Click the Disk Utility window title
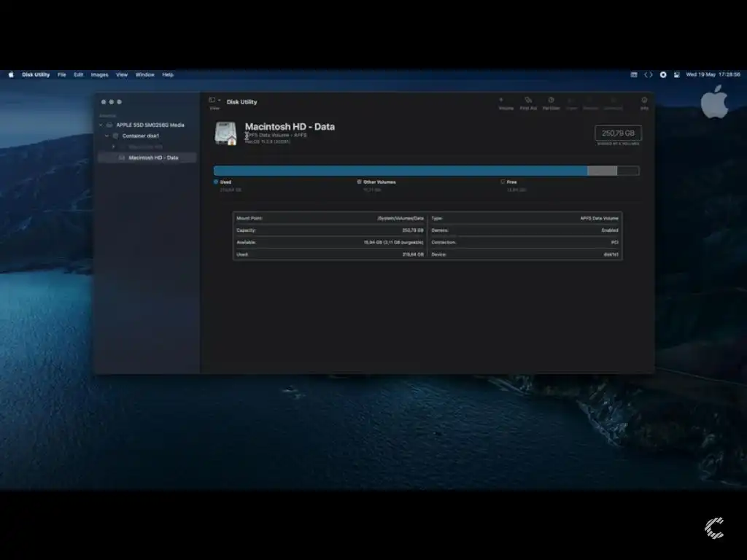 [x=242, y=102]
